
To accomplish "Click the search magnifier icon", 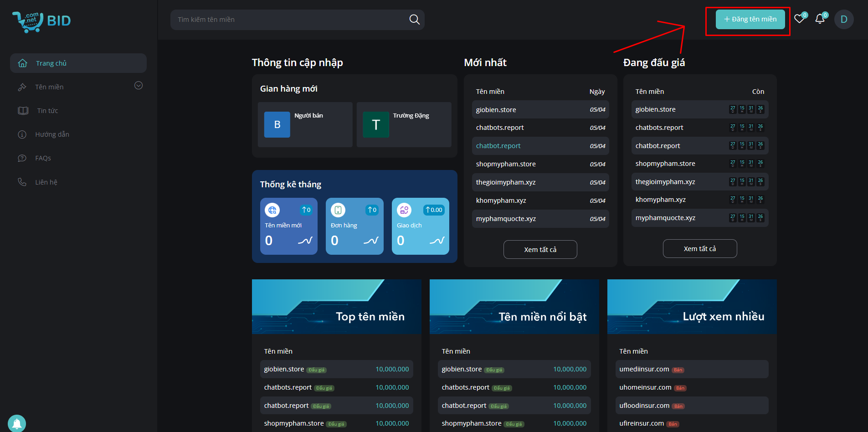I will [x=414, y=20].
